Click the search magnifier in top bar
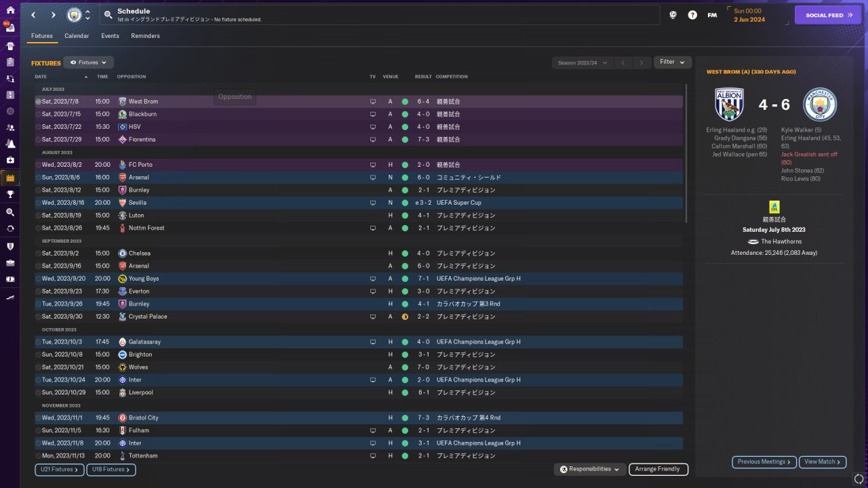 108,15
